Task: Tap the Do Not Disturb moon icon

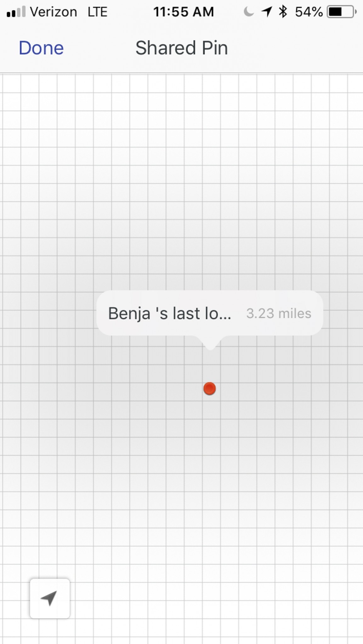Action: 248,12
